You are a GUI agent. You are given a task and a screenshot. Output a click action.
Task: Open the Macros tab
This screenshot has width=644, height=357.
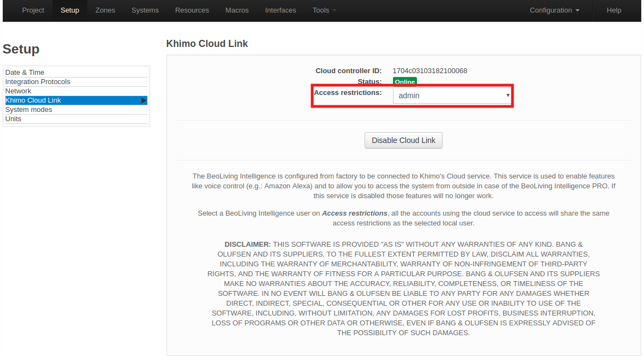(x=237, y=10)
